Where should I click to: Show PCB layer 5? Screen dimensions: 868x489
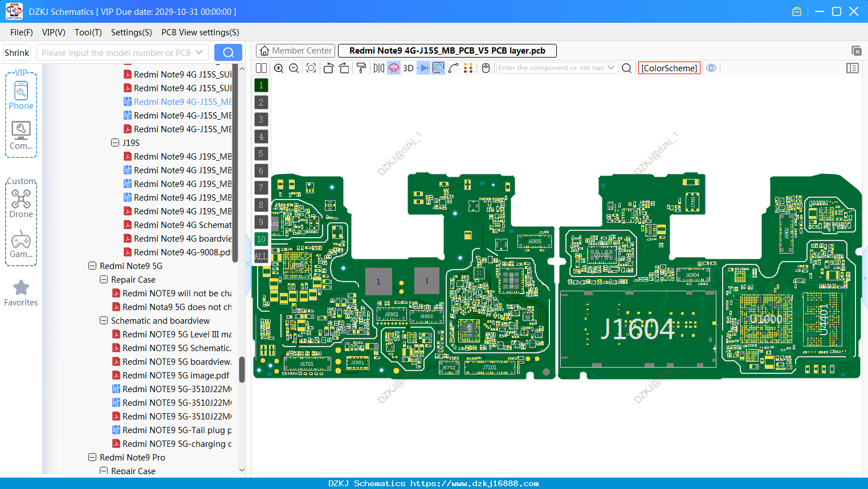(261, 154)
